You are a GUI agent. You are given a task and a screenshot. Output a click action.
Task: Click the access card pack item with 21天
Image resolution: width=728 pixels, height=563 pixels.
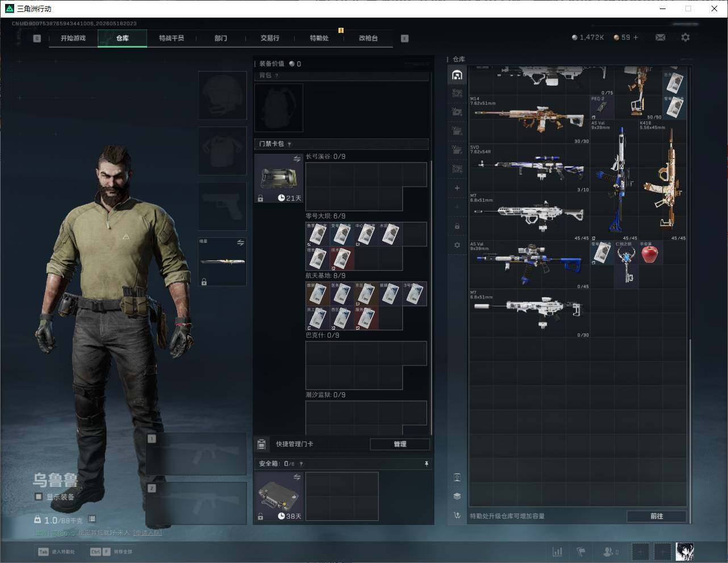pos(279,178)
